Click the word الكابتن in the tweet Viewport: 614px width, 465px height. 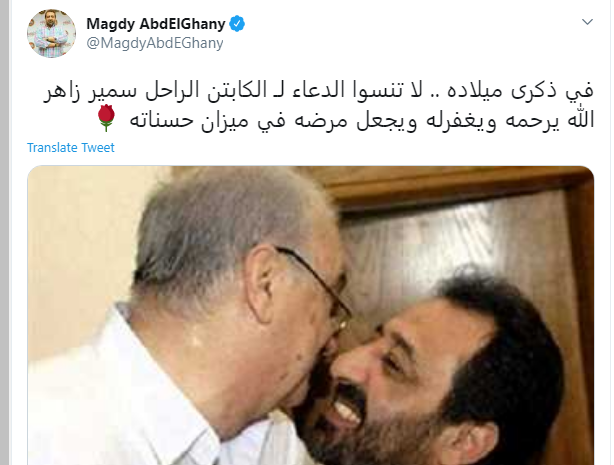pos(237,90)
